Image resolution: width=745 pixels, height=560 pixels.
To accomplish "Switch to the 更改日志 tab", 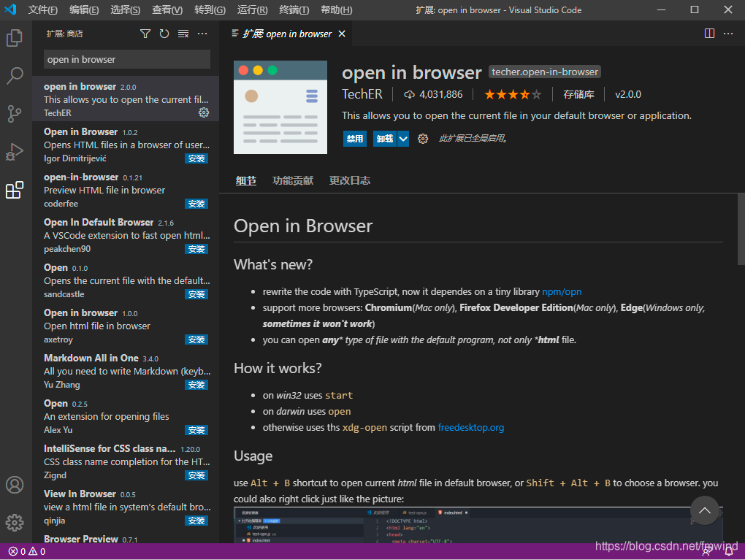I will [x=350, y=180].
